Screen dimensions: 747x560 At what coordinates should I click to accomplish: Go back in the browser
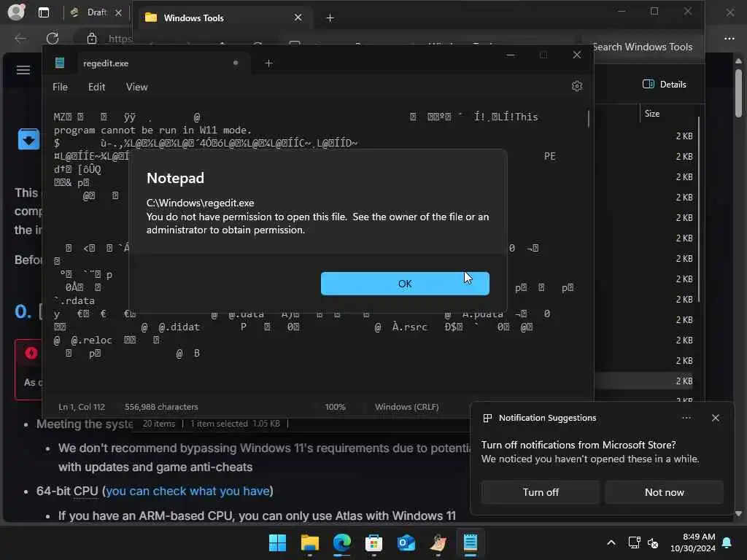[20, 38]
